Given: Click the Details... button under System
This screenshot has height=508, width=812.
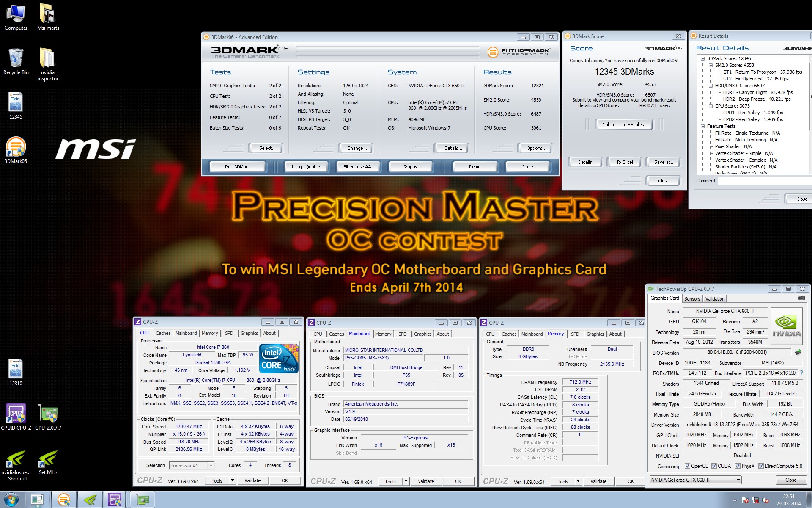Looking at the screenshot, I should pos(453,148).
